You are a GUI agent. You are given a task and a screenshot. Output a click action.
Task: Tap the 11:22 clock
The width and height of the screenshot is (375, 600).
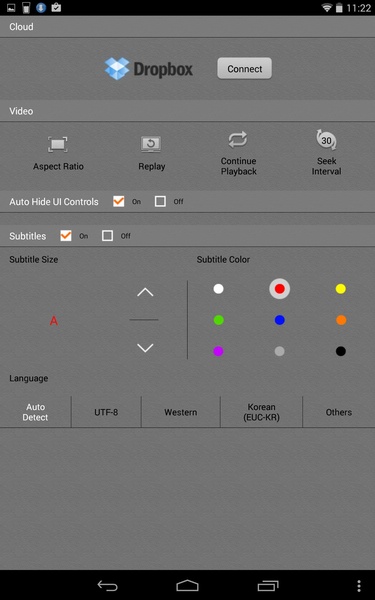[359, 8]
